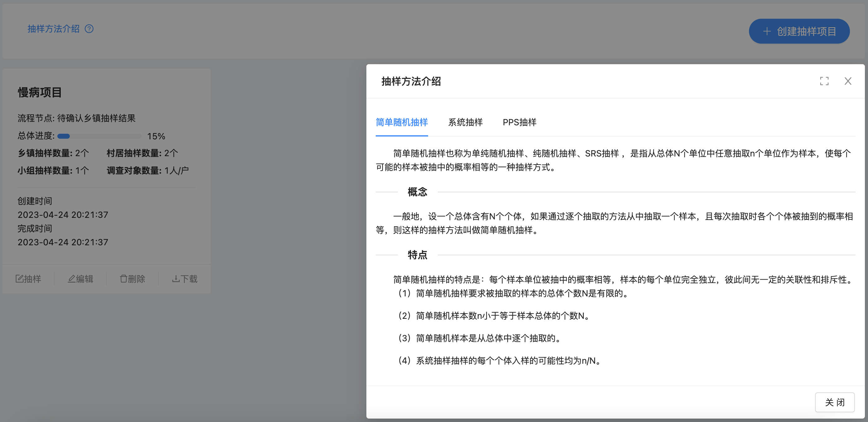
Task: Open the 抽样方法介绍 link at top left
Action: point(53,29)
